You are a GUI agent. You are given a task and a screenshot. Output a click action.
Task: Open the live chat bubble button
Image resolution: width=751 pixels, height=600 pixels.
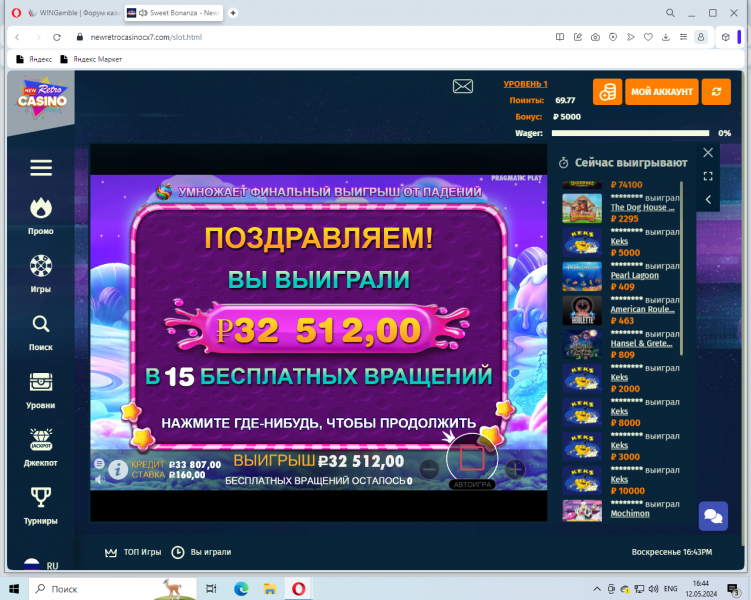[x=713, y=516]
